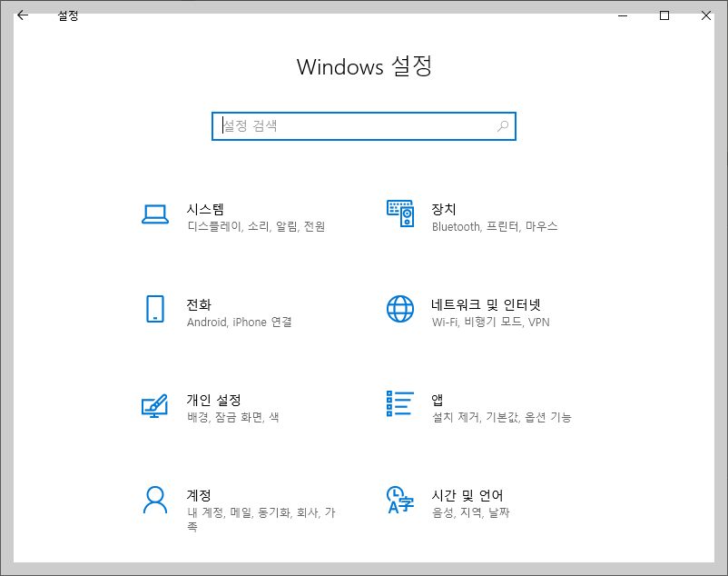Click the text 내 계정, 메일, 동기화, 회사
The image size is (728, 576).
253,512
